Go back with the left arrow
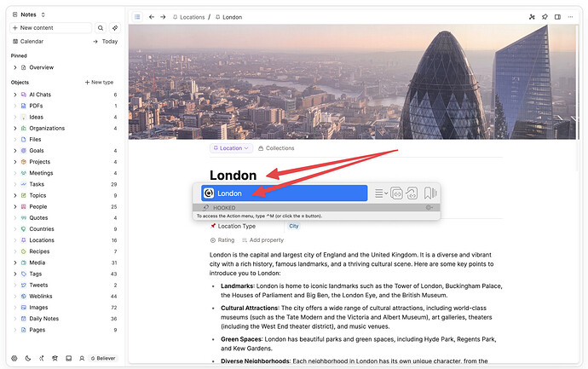The image size is (588, 369). click(152, 16)
